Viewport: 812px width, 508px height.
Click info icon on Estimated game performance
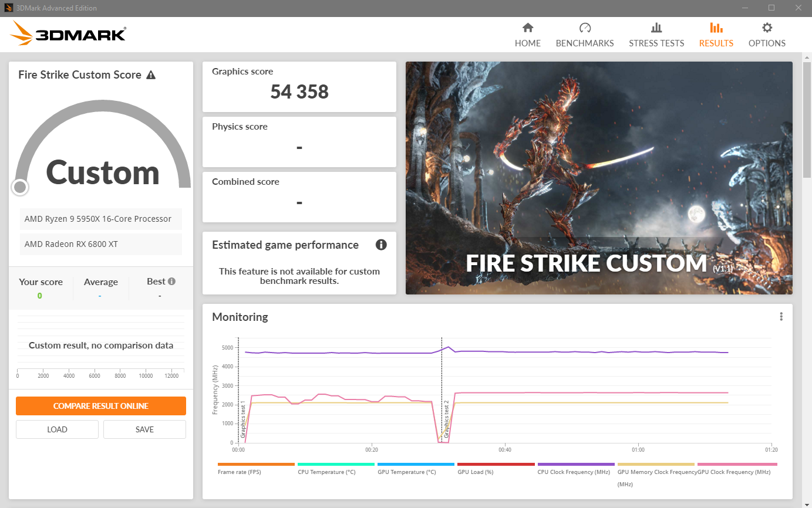tap(381, 245)
